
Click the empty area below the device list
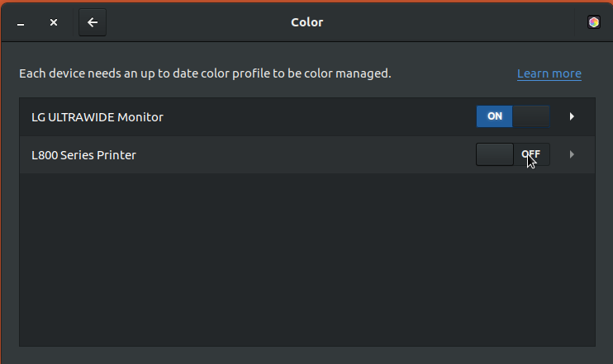(307, 260)
